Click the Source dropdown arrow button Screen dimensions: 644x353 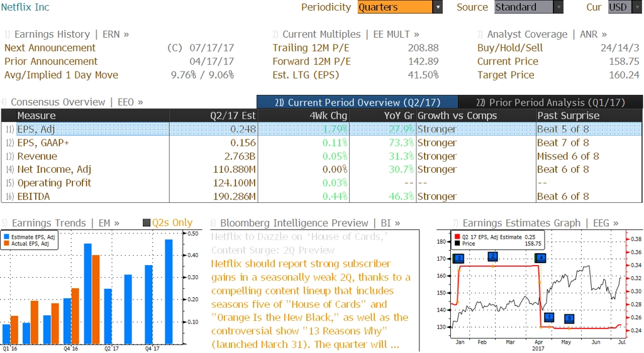click(558, 7)
